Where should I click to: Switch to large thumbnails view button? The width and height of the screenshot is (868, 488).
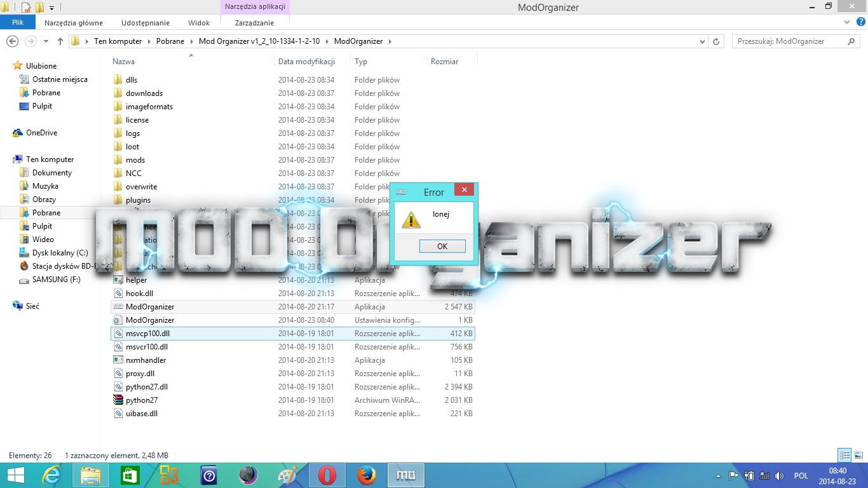(858, 455)
